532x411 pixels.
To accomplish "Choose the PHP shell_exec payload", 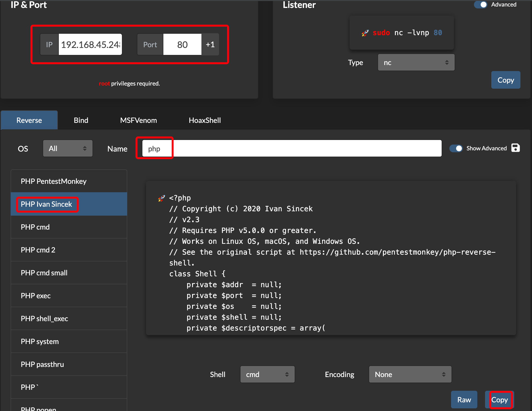I will click(x=44, y=319).
